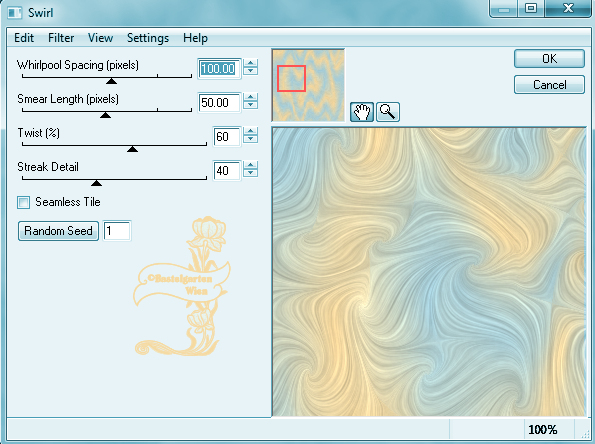Open the Edit menu

pyautogui.click(x=24, y=38)
